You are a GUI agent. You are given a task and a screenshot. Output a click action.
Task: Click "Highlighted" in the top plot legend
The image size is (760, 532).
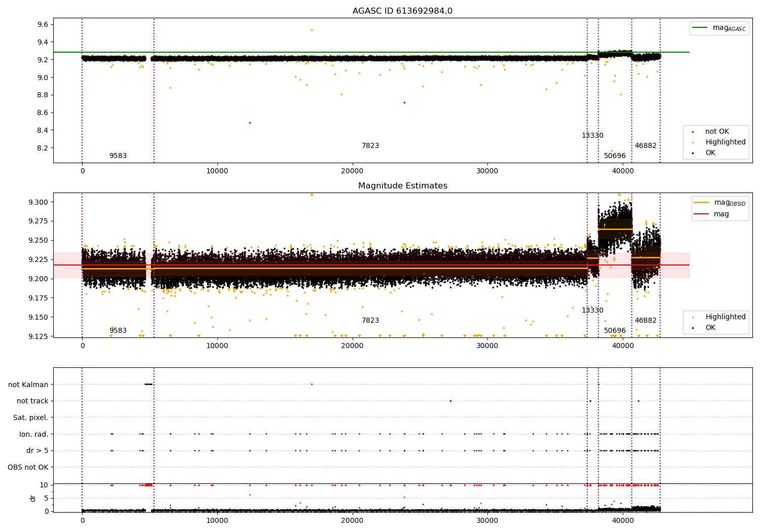[725, 142]
